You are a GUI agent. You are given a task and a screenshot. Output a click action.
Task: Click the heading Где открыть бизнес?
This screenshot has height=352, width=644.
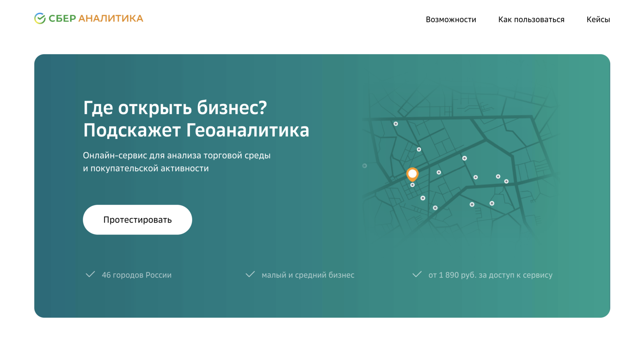(x=175, y=108)
